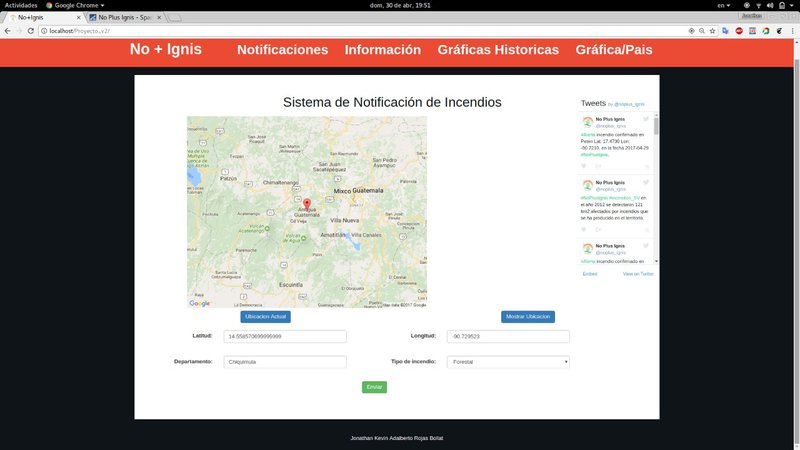The width and height of the screenshot is (800, 450).
Task: Submit the form with Enviar button
Action: (374, 387)
